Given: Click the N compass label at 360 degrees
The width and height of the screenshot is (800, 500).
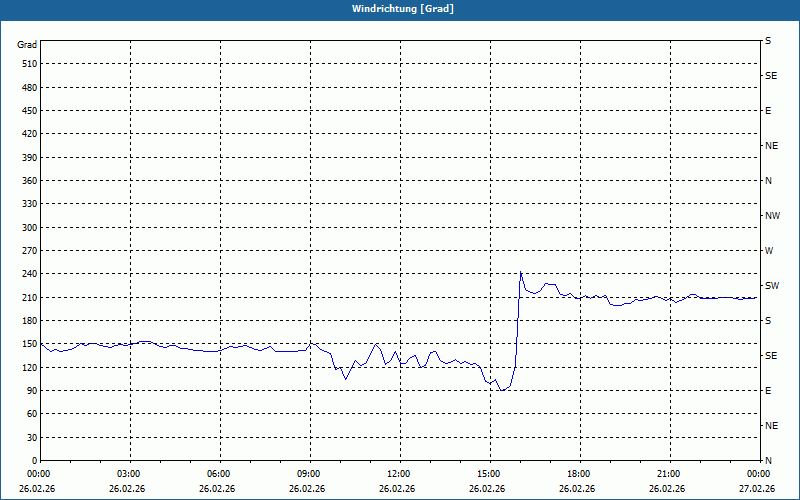Looking at the screenshot, I should (x=768, y=181).
